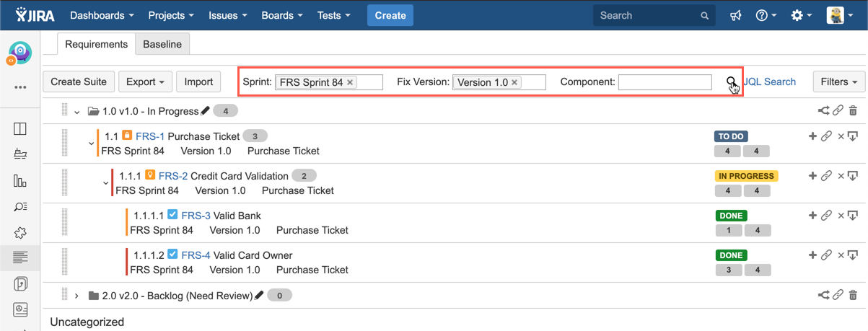Expand the 2.0 v2.0 - Backlog folder

tap(76, 296)
